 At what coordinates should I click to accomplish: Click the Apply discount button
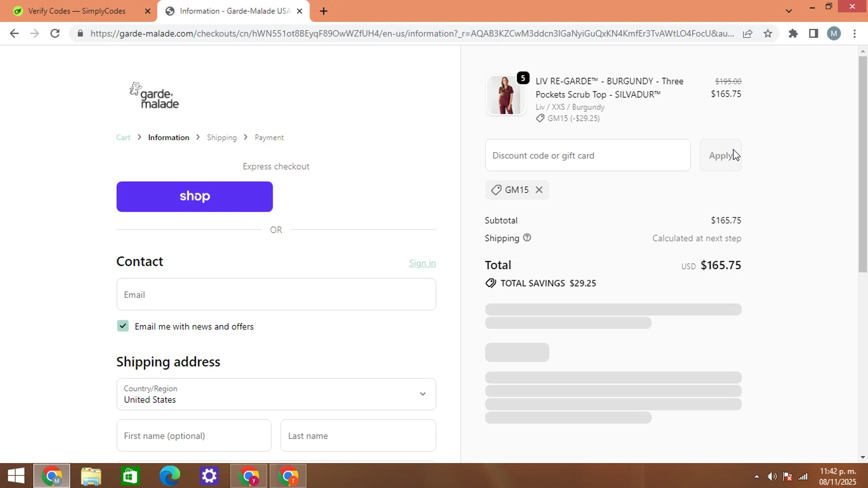tap(721, 155)
